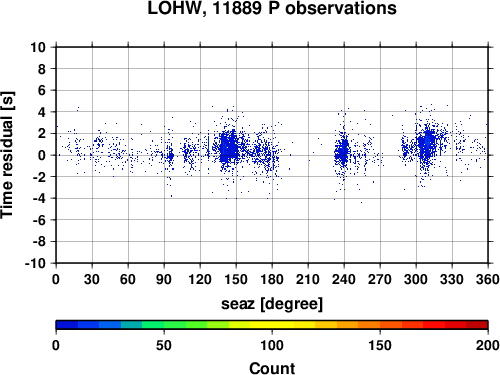
Task: Click the y-axis tick label -10
Action: pos(35,263)
